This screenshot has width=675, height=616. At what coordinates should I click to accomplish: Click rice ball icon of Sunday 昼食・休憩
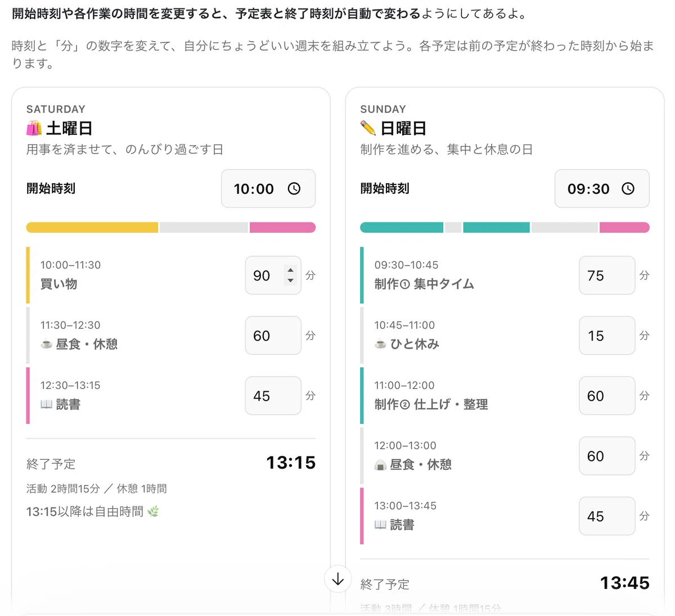pos(381,464)
